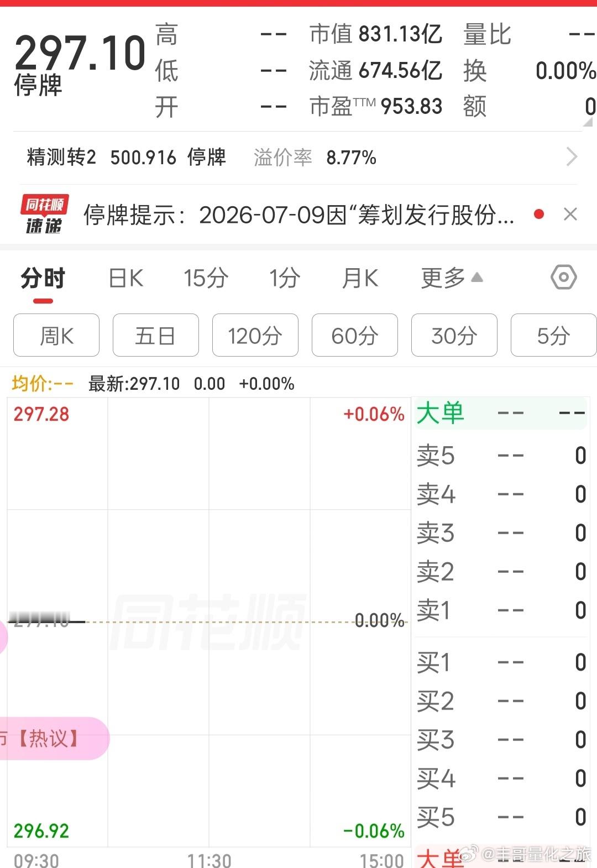Image resolution: width=597 pixels, height=868 pixels.
Task: Tap the 换 0.00% turnover value
Action: 565,71
